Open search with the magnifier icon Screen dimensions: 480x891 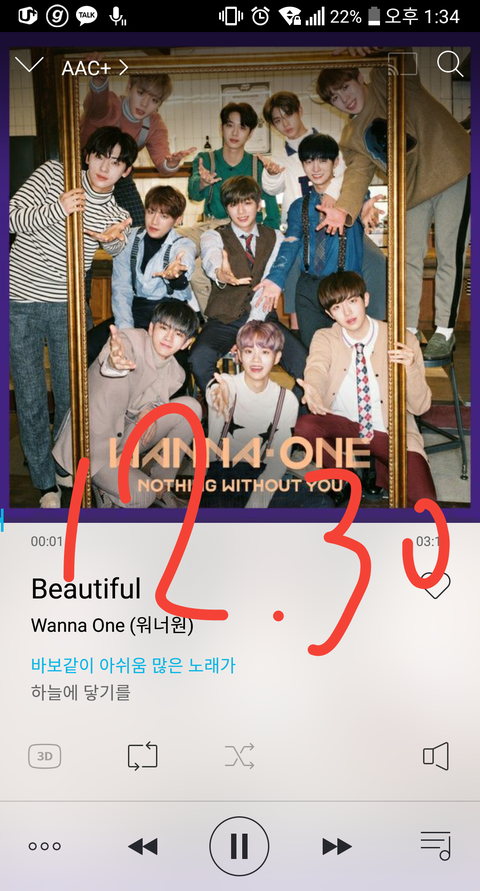450,64
